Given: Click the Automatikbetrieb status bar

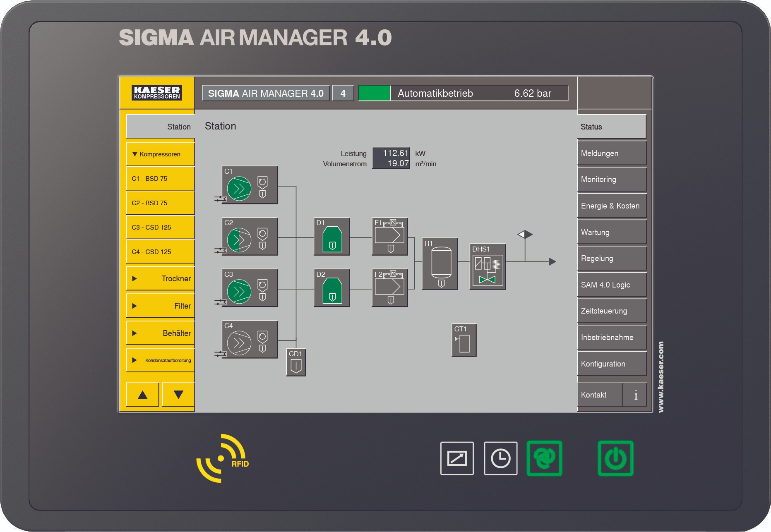Looking at the screenshot, I should [x=464, y=93].
